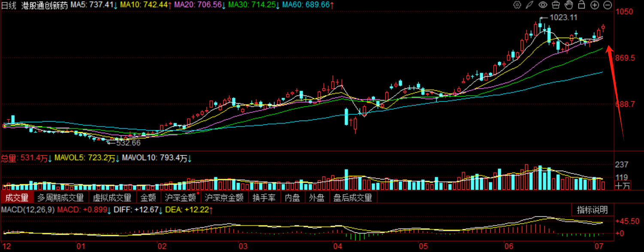Click the 01 month axis label
This screenshot has height=252, width=644.
click(80, 246)
